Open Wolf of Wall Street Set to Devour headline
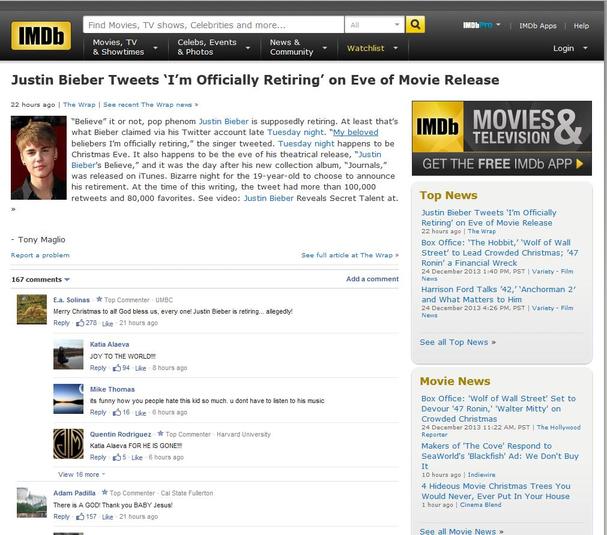This screenshot has width=607, height=535. 498,409
